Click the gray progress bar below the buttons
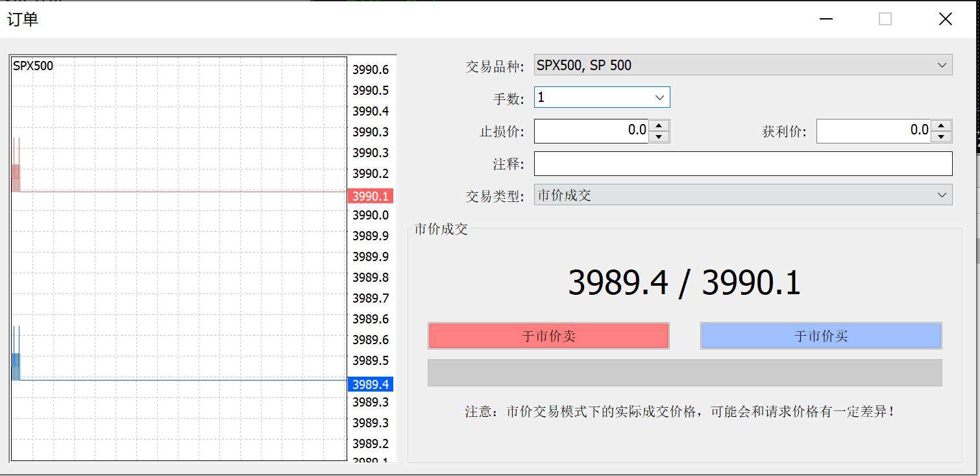980x476 pixels. click(x=685, y=372)
